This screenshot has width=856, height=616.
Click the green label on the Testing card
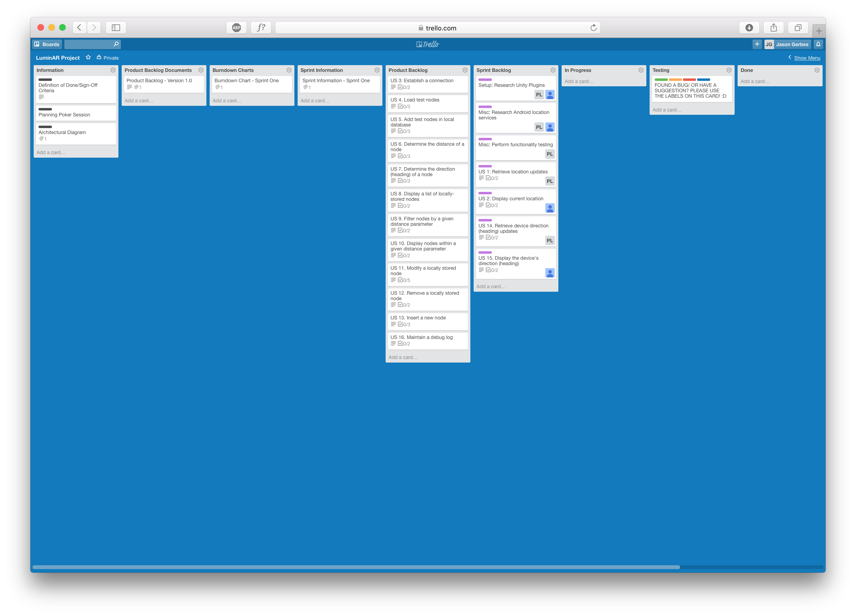(661, 80)
